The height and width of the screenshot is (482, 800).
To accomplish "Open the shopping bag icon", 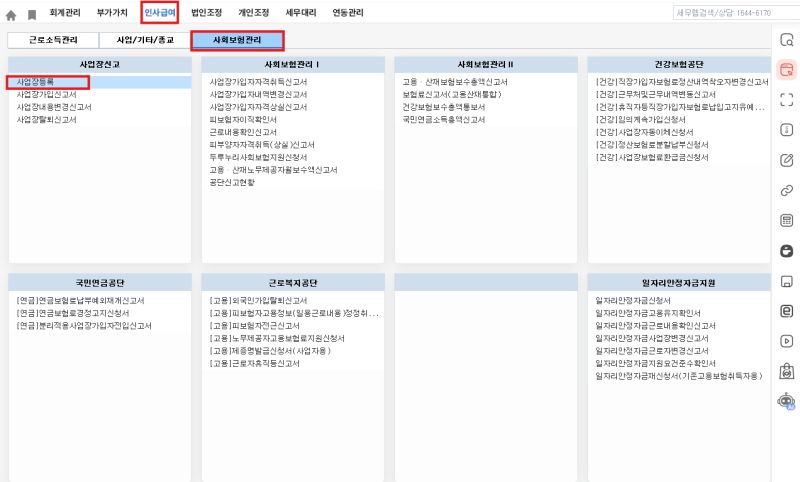I will coord(787,371).
